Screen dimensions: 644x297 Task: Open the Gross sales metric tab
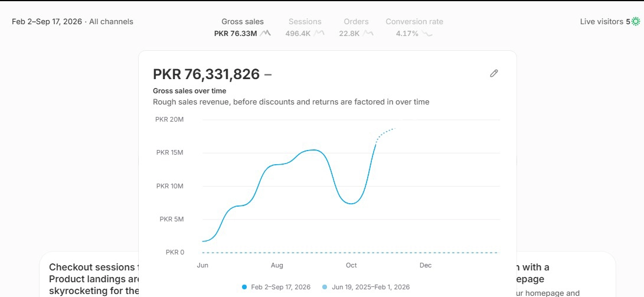point(243,28)
